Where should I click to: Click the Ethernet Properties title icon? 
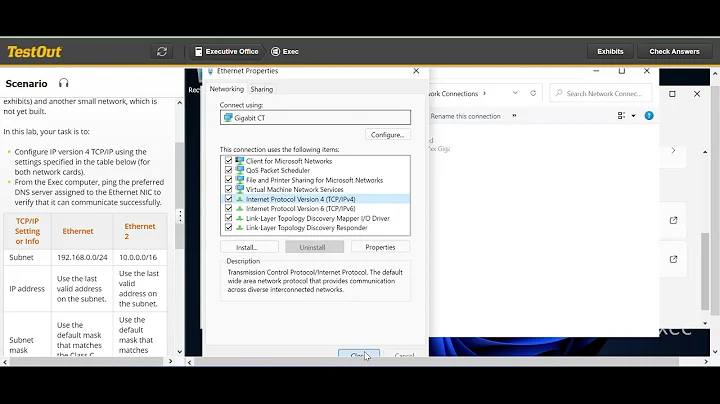(x=210, y=71)
